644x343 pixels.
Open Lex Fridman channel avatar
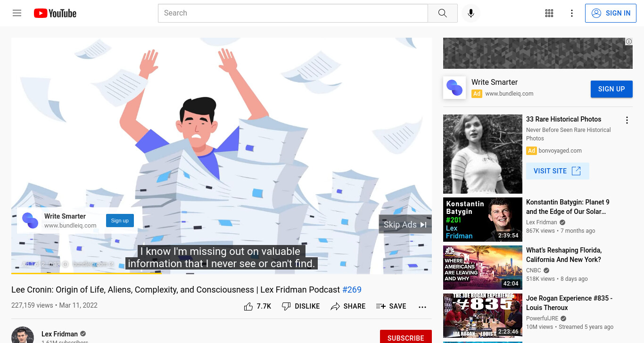tap(23, 335)
